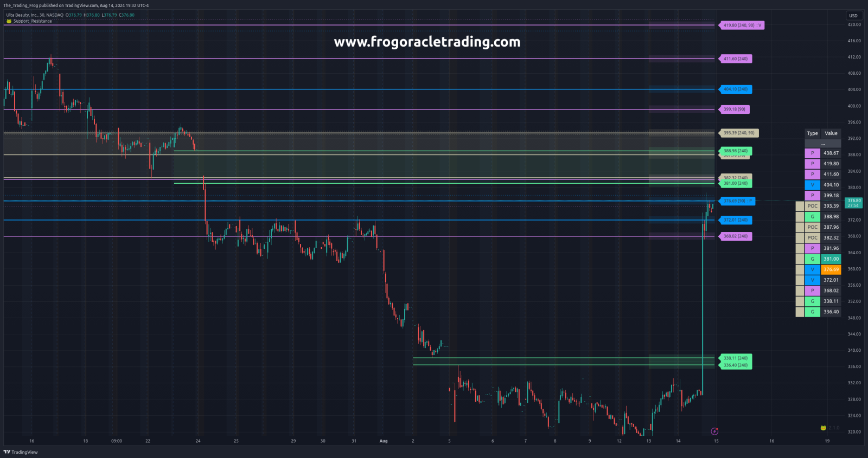Screen dimensions: 868x458
Task: Click the ellipsis row under table header
Action: pos(823,144)
